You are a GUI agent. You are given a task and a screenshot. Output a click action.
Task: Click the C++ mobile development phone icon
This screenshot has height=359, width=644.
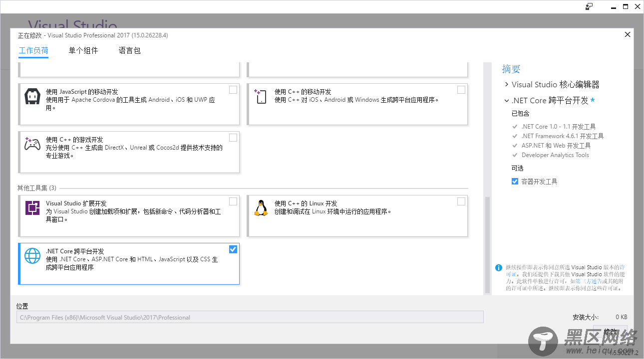261,96
